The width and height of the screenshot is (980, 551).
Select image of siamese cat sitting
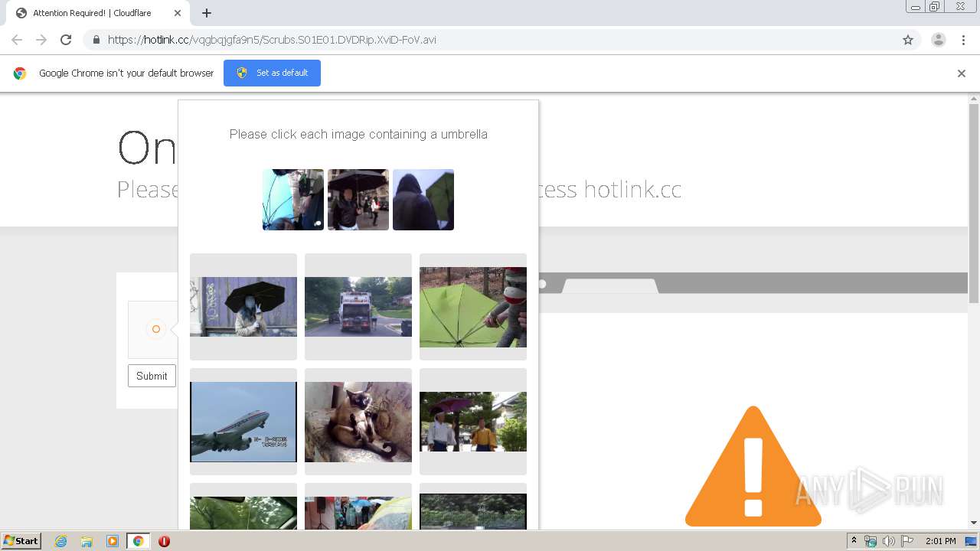pyautogui.click(x=358, y=422)
